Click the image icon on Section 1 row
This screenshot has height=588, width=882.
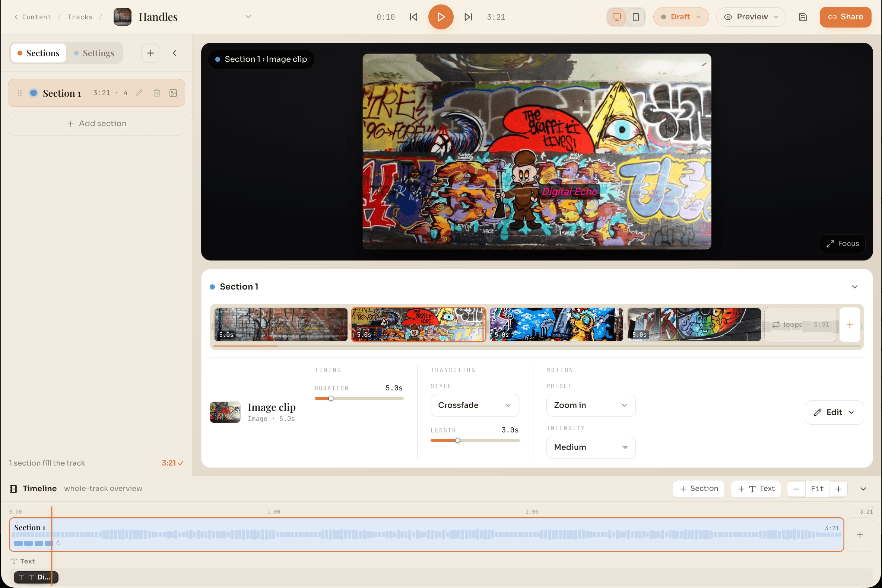pos(173,93)
